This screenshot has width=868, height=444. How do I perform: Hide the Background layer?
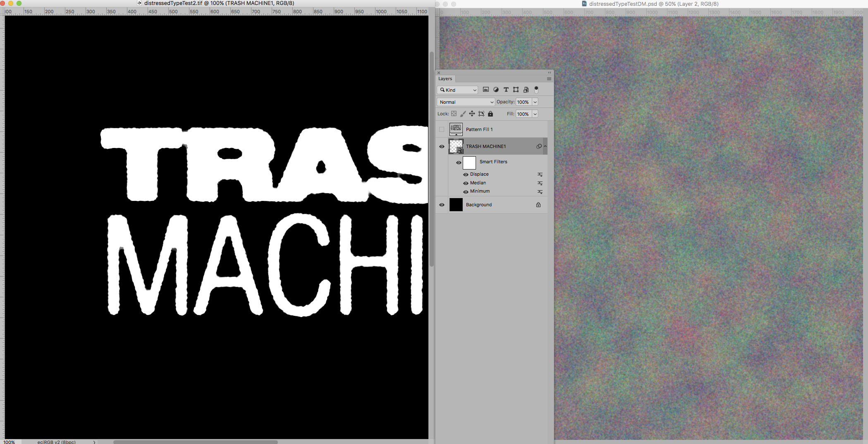(x=442, y=205)
